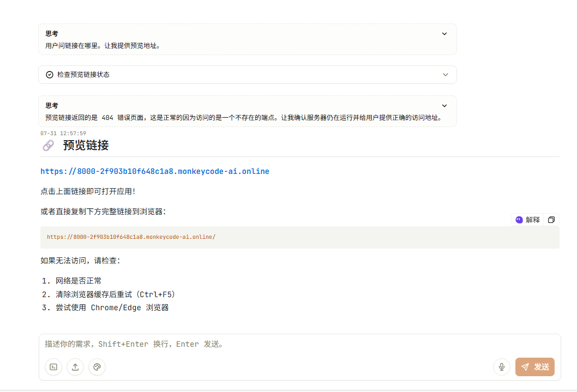This screenshot has height=392, width=577.
Task: Click the text 点击上面链接即可打开应用!
Action: (88, 191)
